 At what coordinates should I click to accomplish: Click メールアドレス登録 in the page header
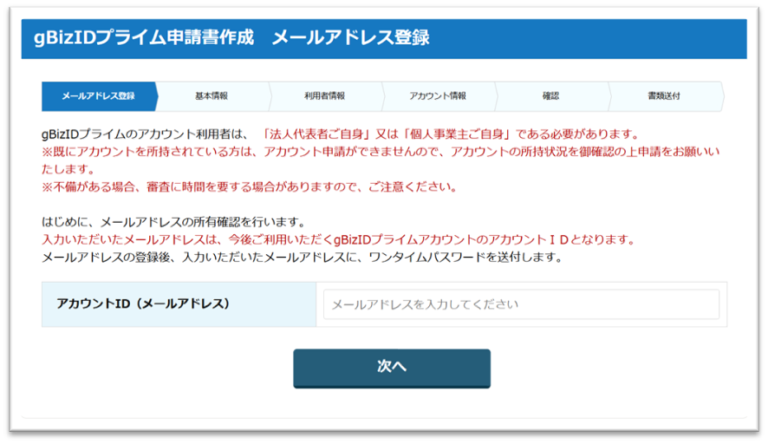[350, 39]
